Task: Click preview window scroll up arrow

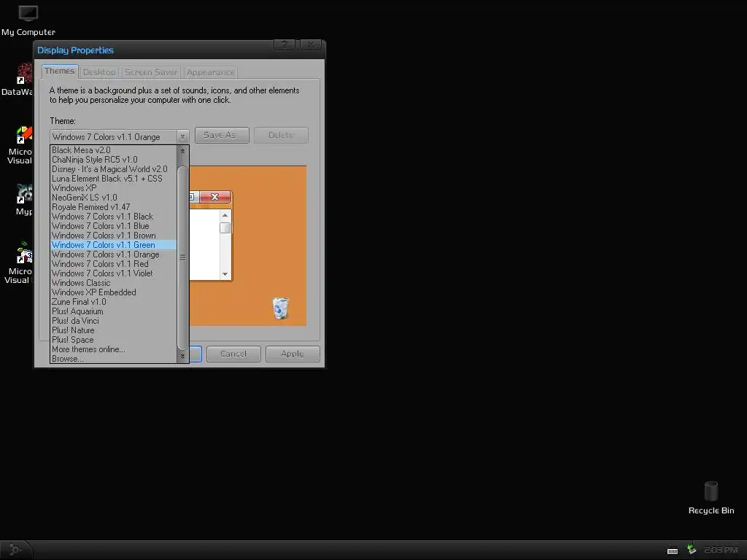Action: click(225, 215)
